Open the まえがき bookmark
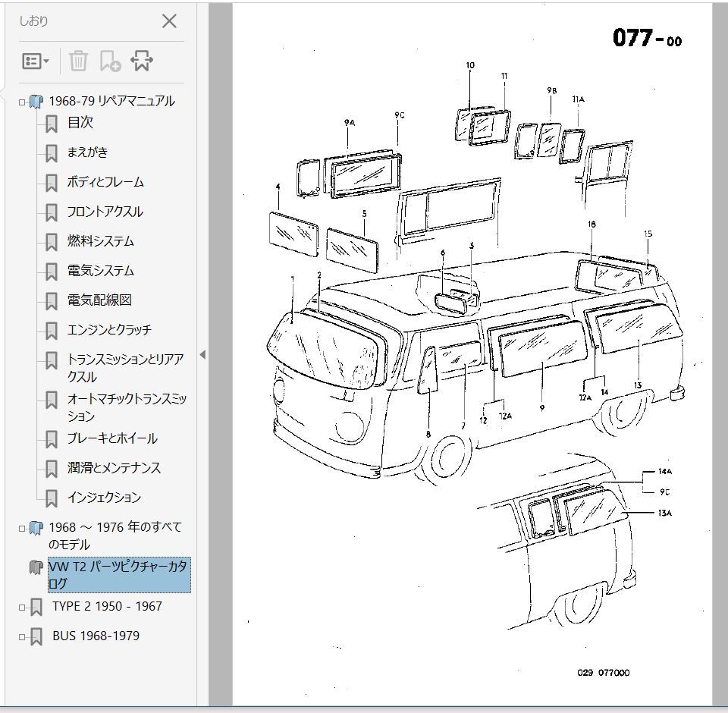This screenshot has width=728, height=713. [87, 152]
